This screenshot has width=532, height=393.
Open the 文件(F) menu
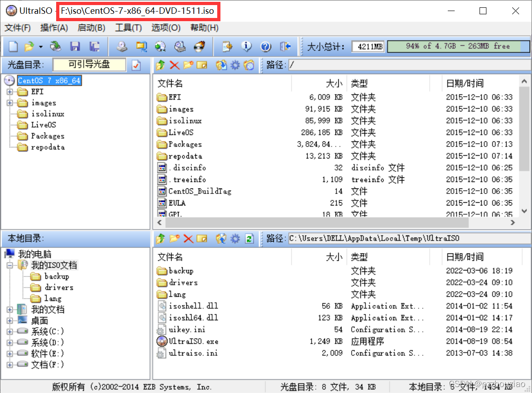tap(17, 28)
